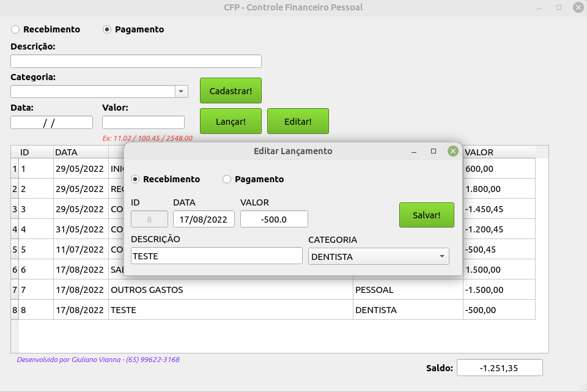Click the Editar! button

[298, 120]
